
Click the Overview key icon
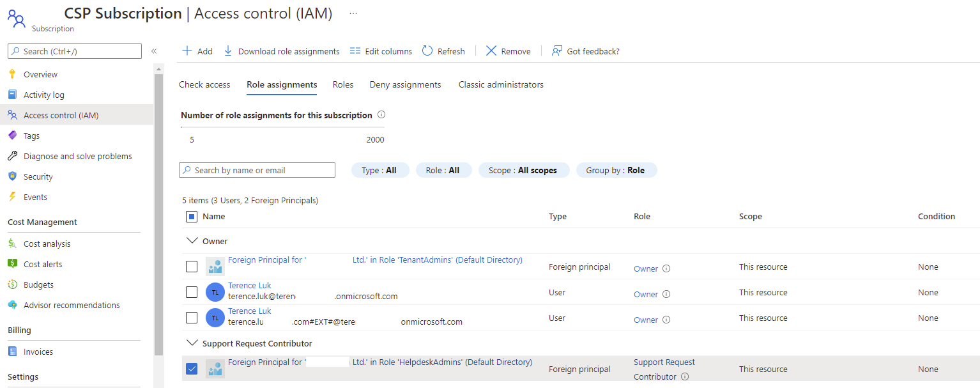[x=12, y=74]
